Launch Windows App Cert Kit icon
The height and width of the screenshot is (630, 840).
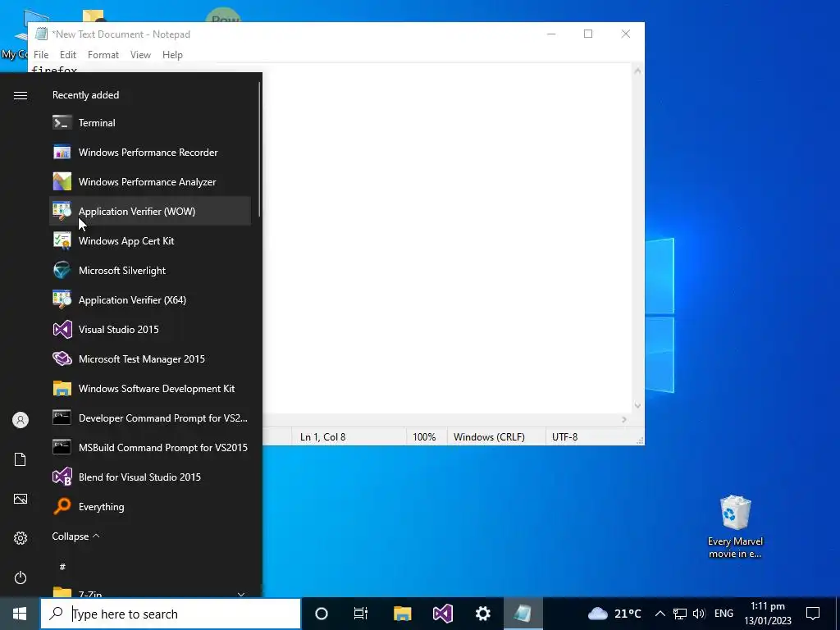(62, 240)
